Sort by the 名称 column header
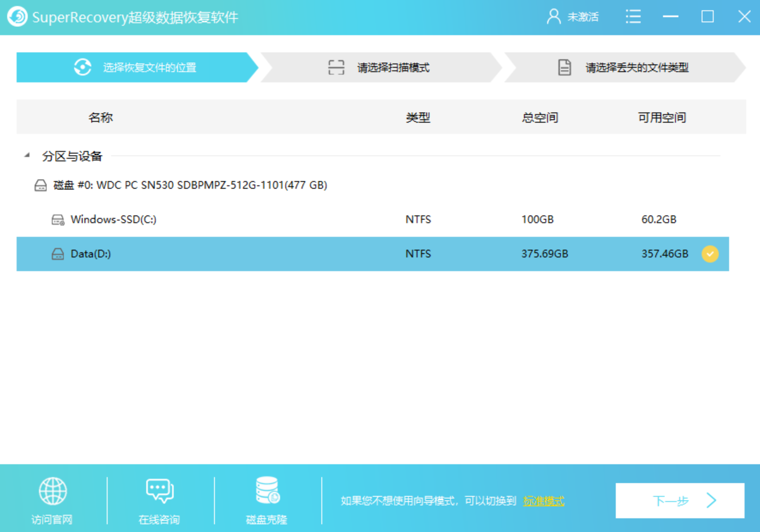The width and height of the screenshot is (760, 532). click(x=101, y=117)
